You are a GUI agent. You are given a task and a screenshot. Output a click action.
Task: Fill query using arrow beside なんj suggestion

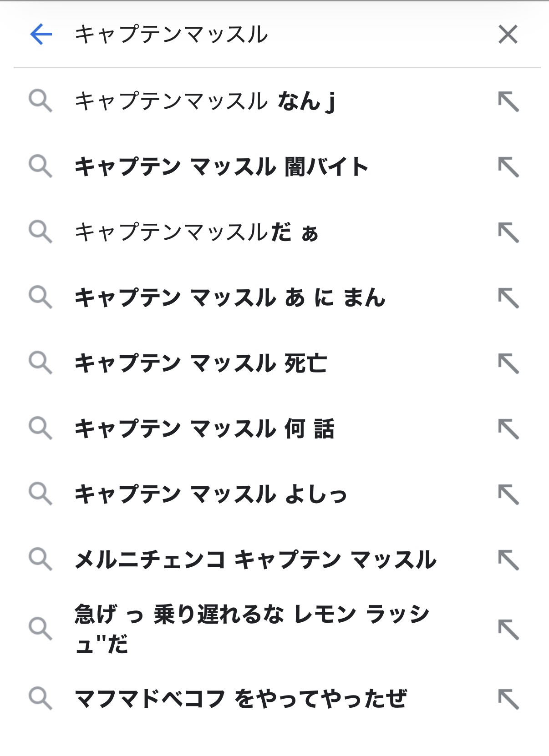click(x=508, y=101)
